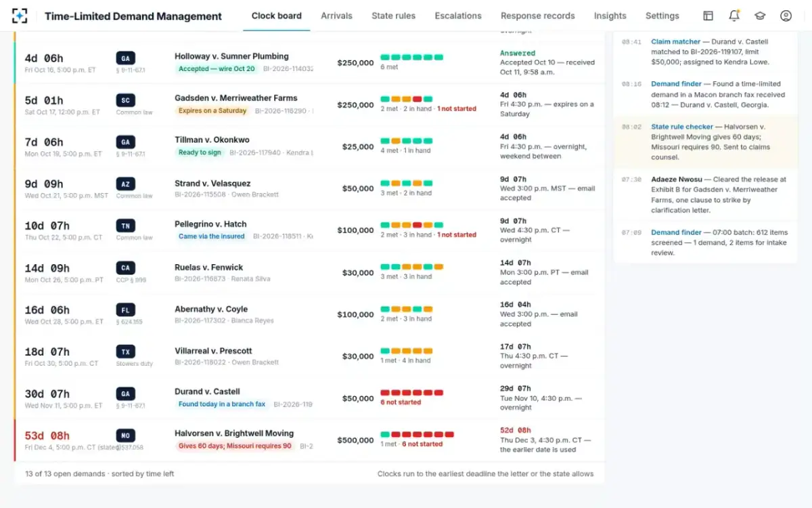The width and height of the screenshot is (812, 508).
Task: Click '1 not started' on Gadsden row
Action: pyautogui.click(x=457, y=109)
